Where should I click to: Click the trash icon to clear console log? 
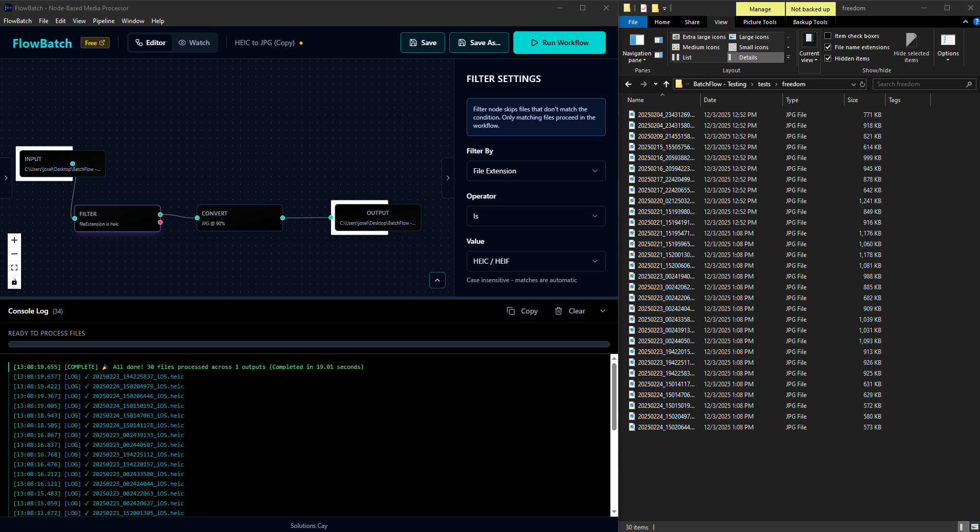point(559,311)
